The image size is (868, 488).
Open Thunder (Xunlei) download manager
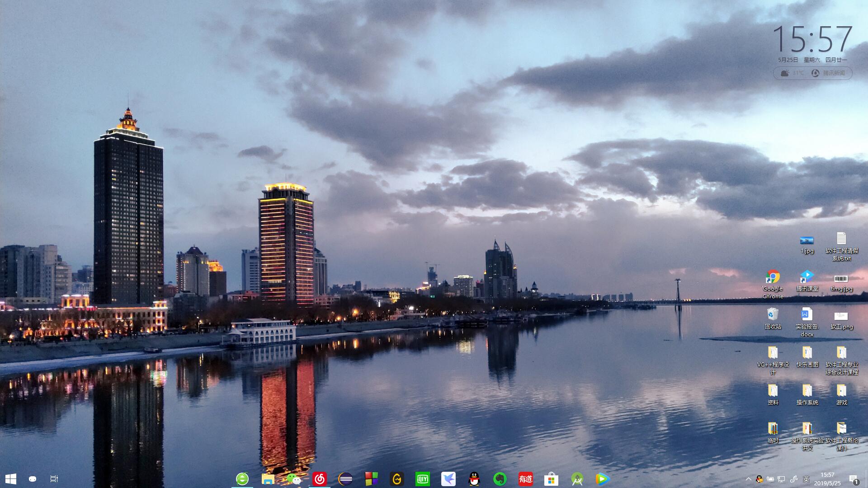pos(448,479)
